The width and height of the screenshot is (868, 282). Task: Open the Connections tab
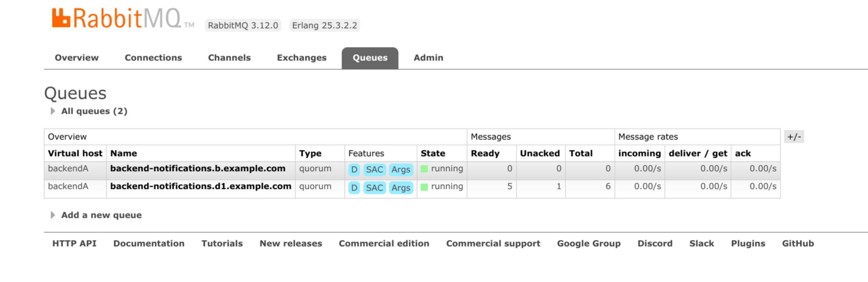pos(153,58)
